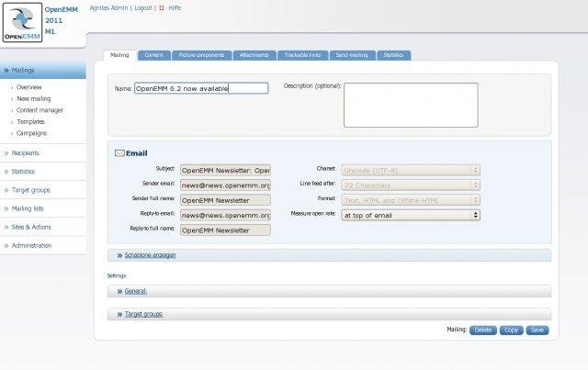The height and width of the screenshot is (370, 588).
Task: Expand the General settings section
Action: [x=136, y=291]
